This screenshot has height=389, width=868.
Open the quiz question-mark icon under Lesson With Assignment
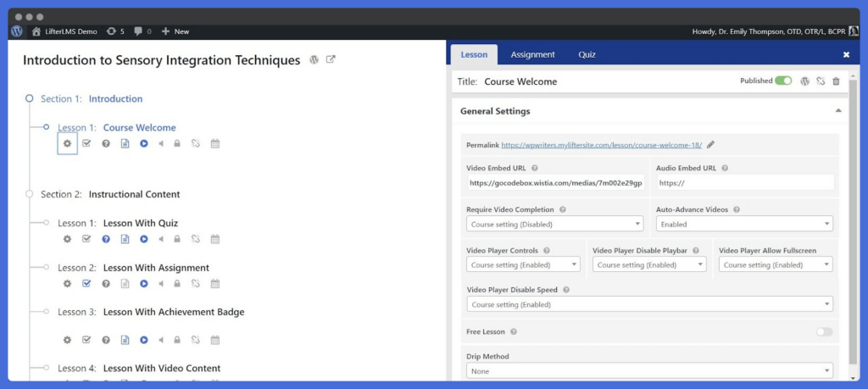pos(106,283)
